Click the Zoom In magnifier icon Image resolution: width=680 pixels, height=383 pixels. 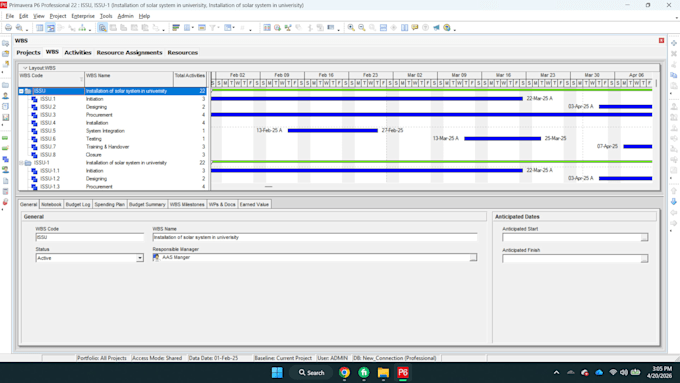[x=351, y=28]
